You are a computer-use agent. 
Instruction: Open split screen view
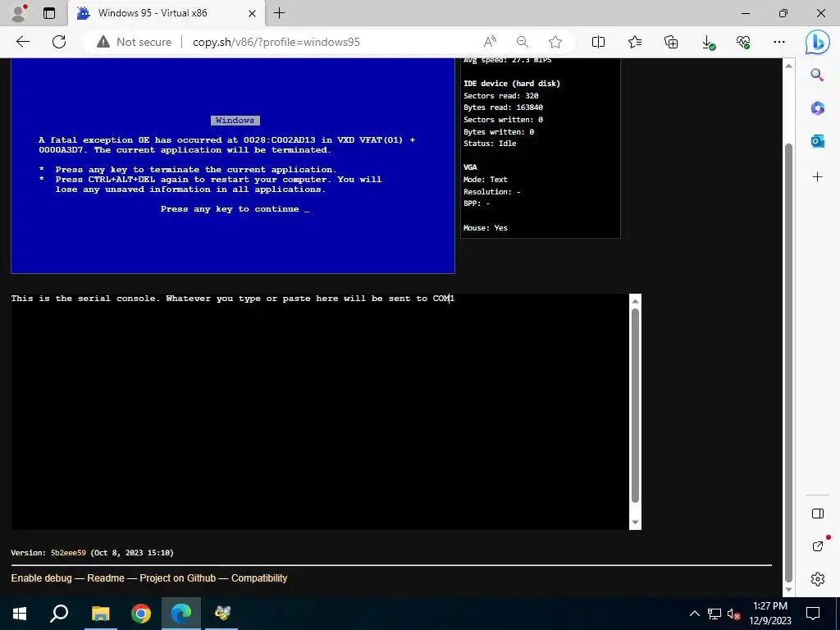click(x=598, y=42)
